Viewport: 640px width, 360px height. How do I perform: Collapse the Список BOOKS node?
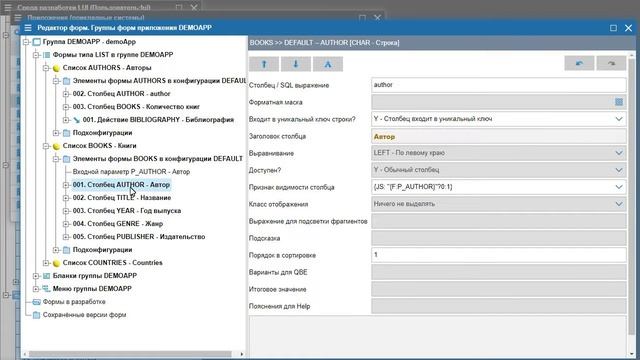46,146
